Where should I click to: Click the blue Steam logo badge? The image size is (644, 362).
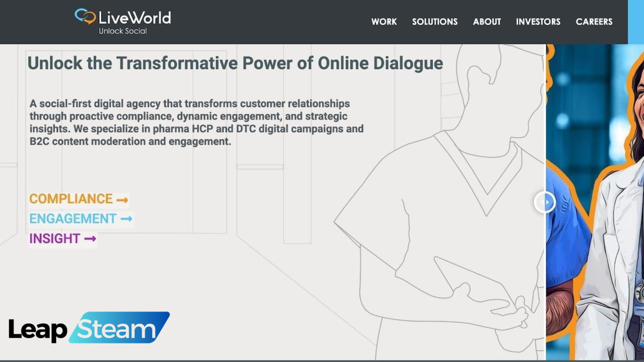(119, 328)
